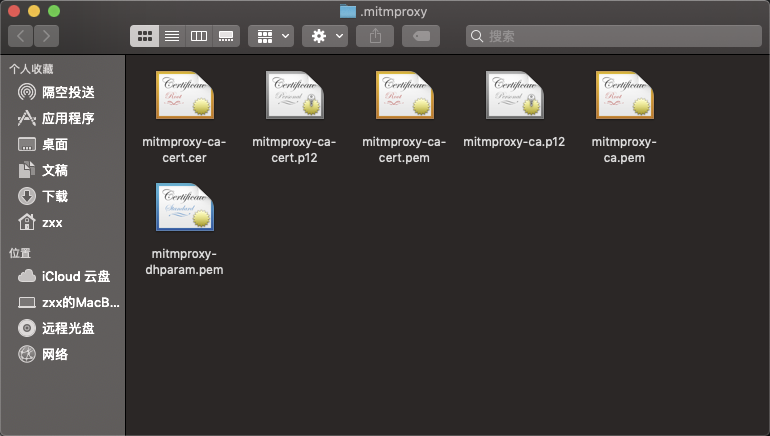Select the mitmproxy-ca-cert.pem file icon
Image resolution: width=770 pixels, height=436 pixels.
[x=405, y=95]
